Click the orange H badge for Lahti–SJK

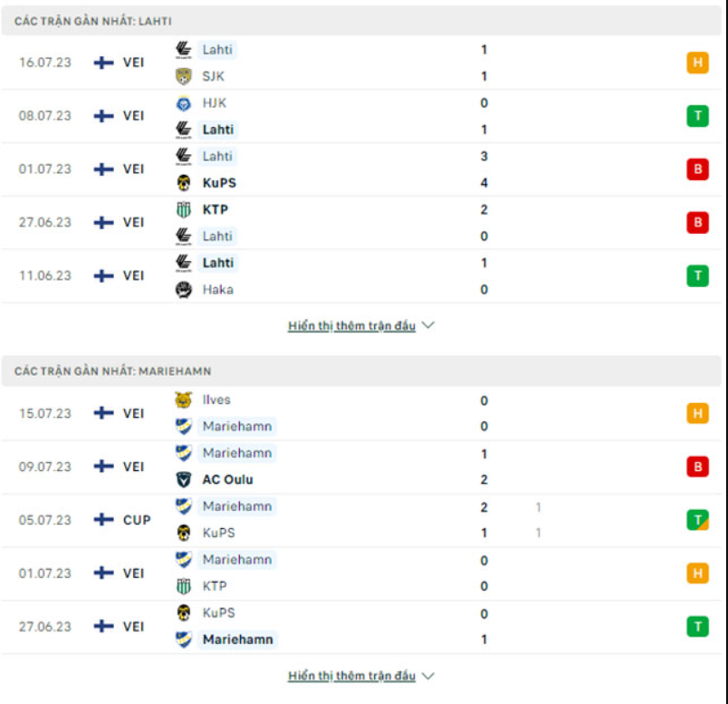pyautogui.click(x=697, y=63)
